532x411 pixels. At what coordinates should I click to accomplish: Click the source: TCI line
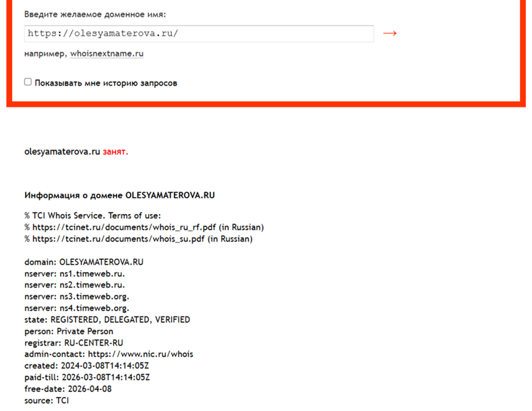point(47,400)
